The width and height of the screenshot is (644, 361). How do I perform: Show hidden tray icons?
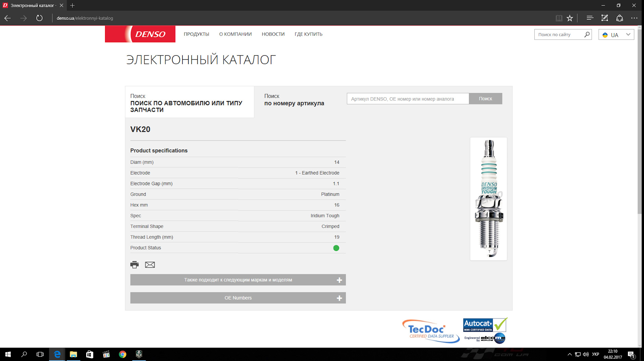570,354
